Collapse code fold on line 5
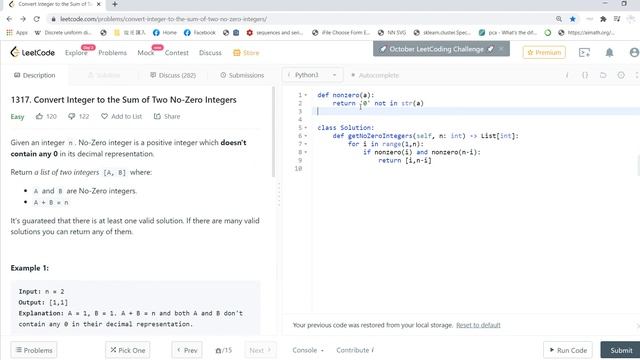Image resolution: width=640 pixels, height=360 pixels. [306, 128]
